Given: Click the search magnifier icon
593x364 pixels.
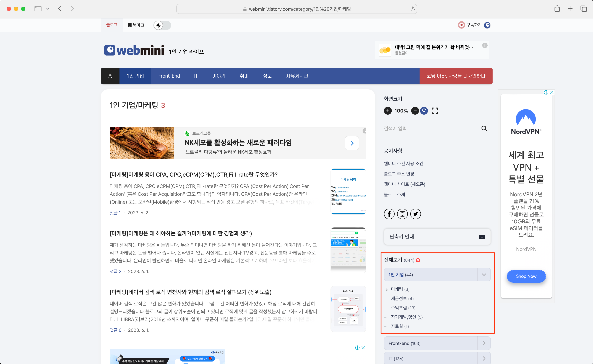Looking at the screenshot, I should click(484, 129).
